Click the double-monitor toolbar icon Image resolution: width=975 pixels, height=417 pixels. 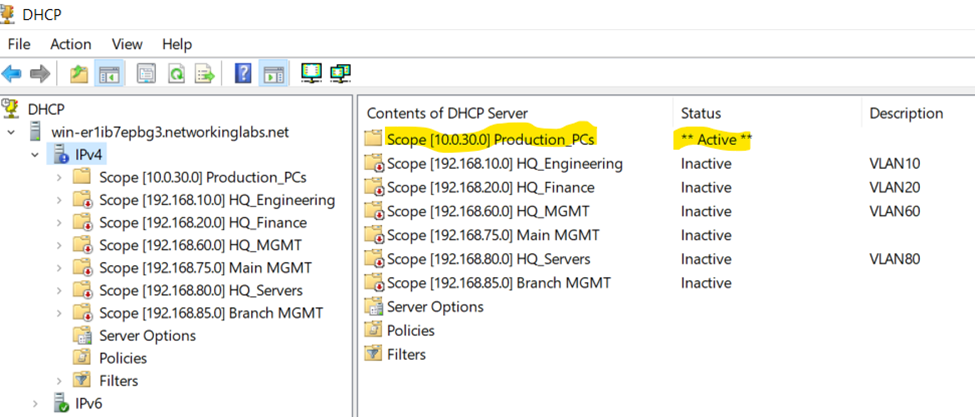click(341, 73)
